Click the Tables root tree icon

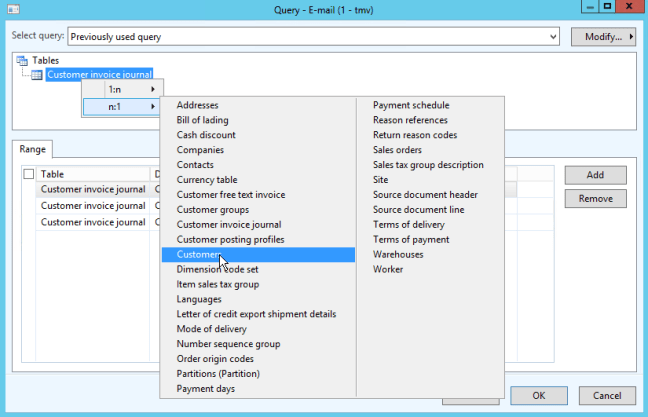[22, 61]
